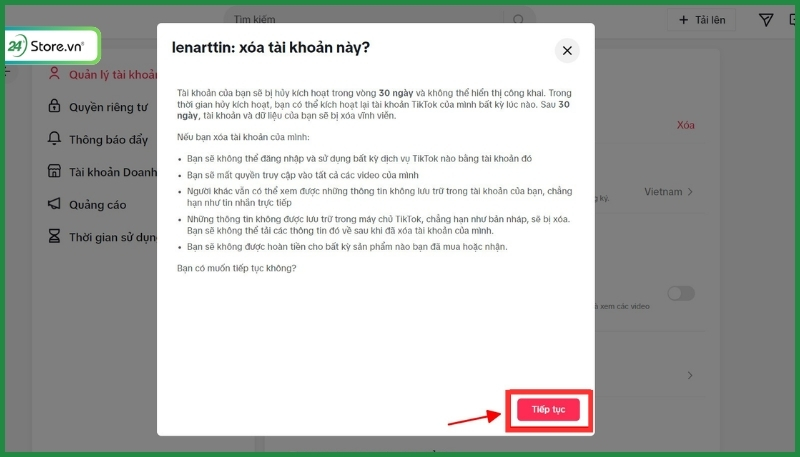Image resolution: width=800 pixels, height=457 pixels.
Task: Click the Vietnam region label
Action: [x=663, y=192]
